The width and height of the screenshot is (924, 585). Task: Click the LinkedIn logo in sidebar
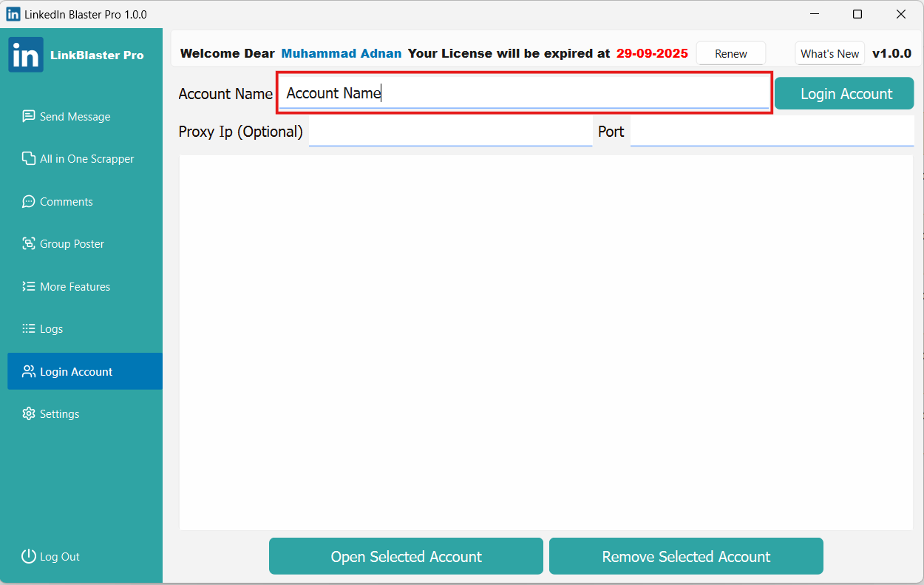[x=26, y=55]
